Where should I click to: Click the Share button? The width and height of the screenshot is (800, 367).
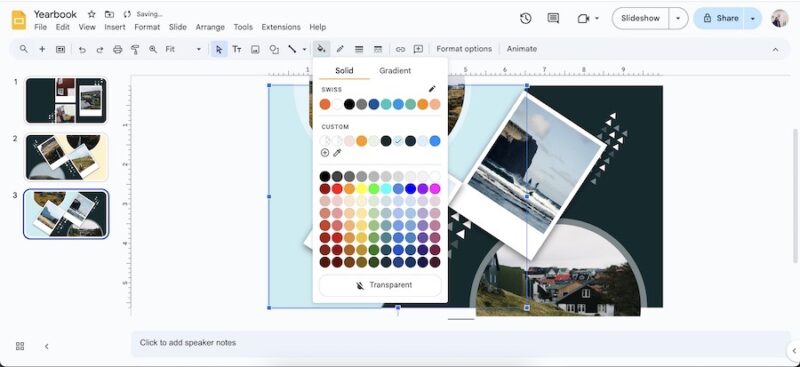tap(721, 18)
